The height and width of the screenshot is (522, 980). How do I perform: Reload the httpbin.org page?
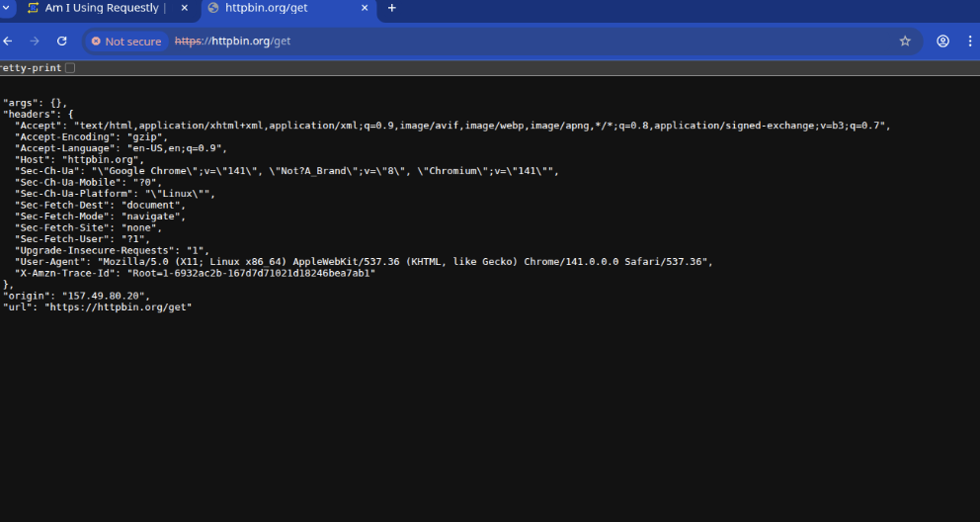[62, 42]
